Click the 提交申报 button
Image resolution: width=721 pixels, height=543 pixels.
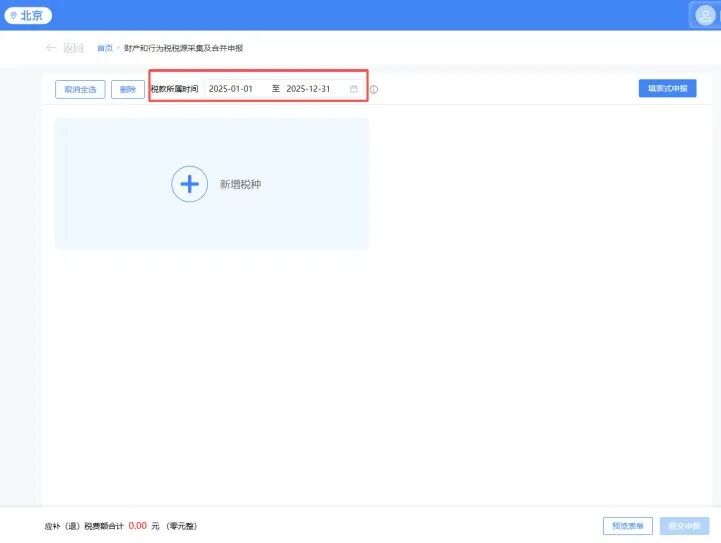684,525
